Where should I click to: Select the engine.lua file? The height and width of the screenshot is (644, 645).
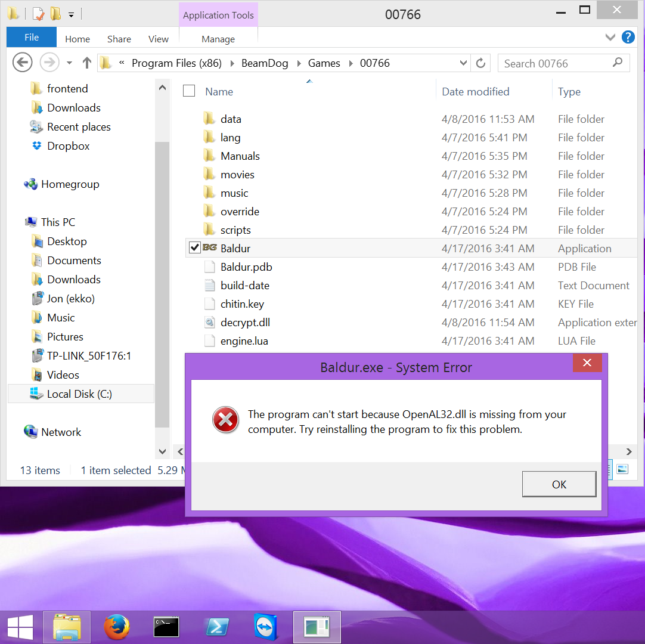click(x=244, y=341)
